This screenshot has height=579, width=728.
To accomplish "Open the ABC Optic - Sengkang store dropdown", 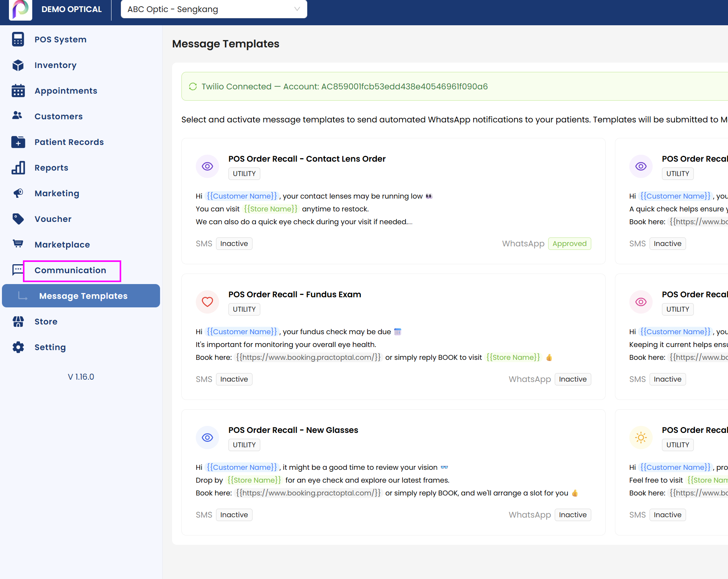I will tap(214, 9).
